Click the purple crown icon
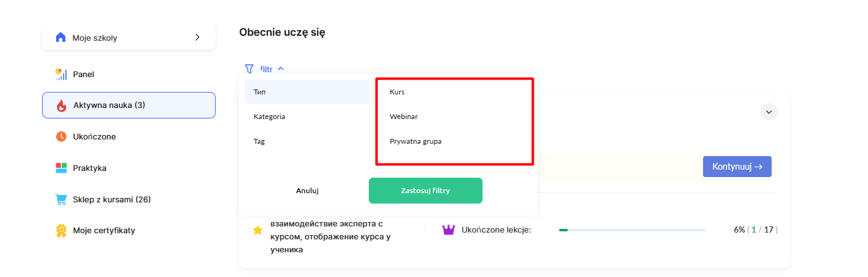The width and height of the screenshot is (868, 277). pyautogui.click(x=449, y=230)
